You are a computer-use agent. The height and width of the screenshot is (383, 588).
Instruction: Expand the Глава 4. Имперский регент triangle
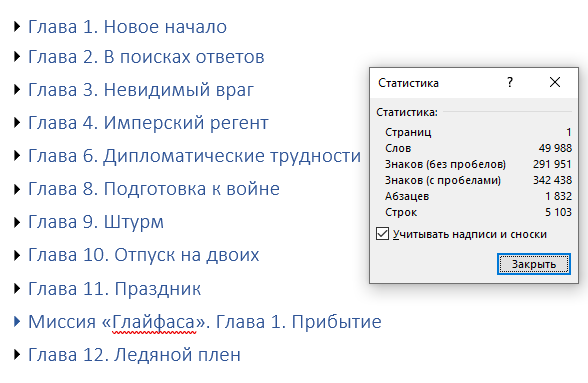(x=17, y=122)
